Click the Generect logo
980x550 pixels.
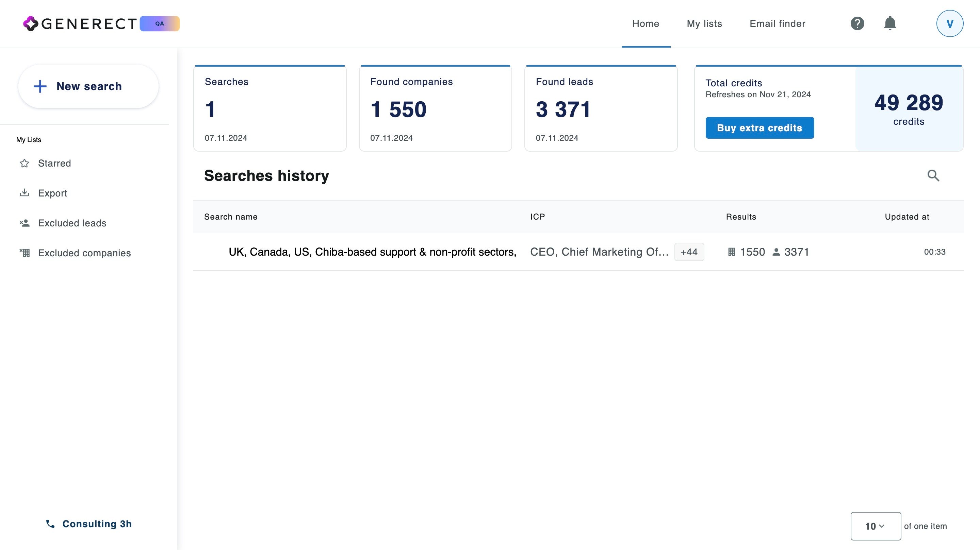[x=80, y=23]
